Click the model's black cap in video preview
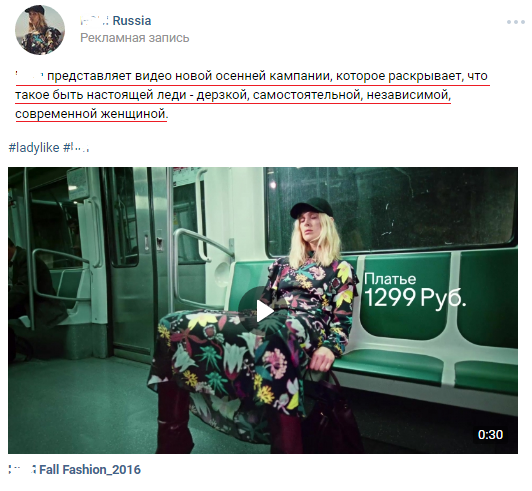The height and width of the screenshot is (491, 532). coord(311,207)
